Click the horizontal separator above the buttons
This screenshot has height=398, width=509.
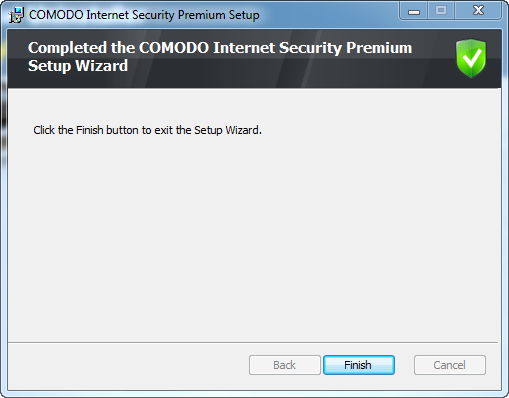[253, 342]
